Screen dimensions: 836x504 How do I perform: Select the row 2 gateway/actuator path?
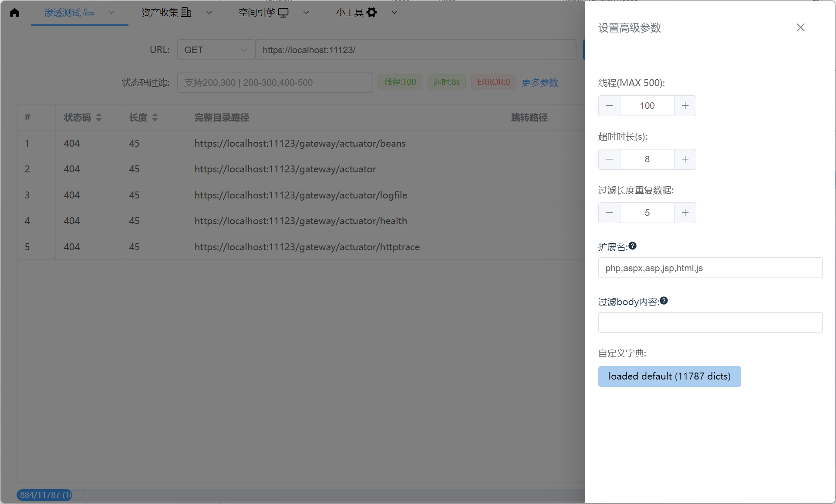(285, 169)
